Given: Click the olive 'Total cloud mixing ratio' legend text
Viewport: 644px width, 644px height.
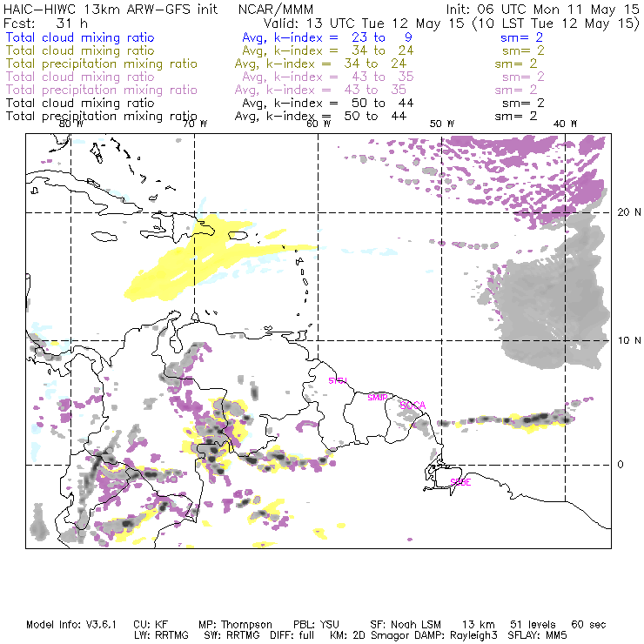Looking at the screenshot, I should (80, 51).
